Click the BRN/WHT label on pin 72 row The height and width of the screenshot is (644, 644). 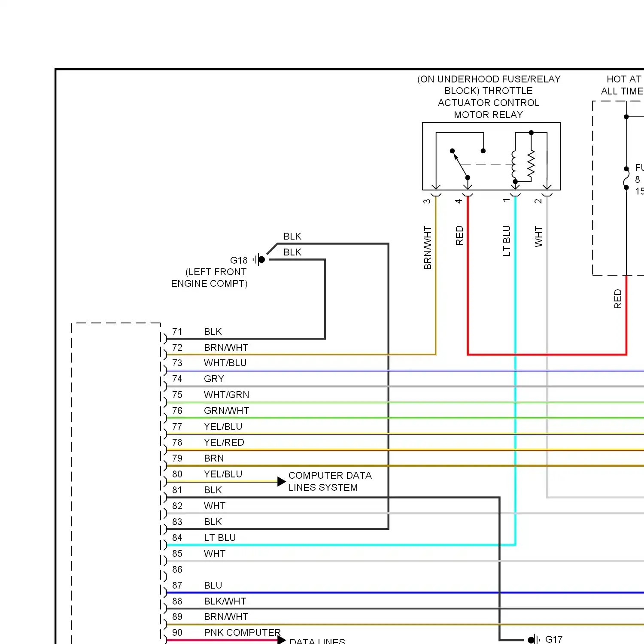coord(226,347)
